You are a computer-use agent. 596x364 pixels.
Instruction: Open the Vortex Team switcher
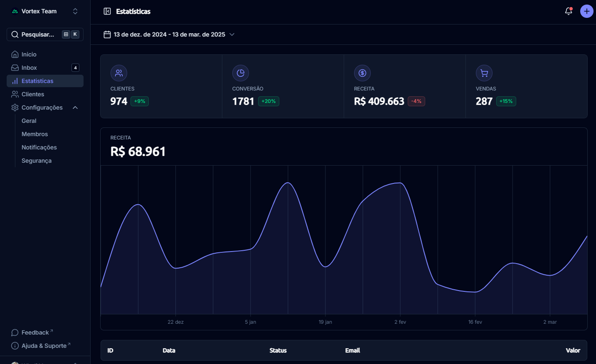(x=45, y=11)
